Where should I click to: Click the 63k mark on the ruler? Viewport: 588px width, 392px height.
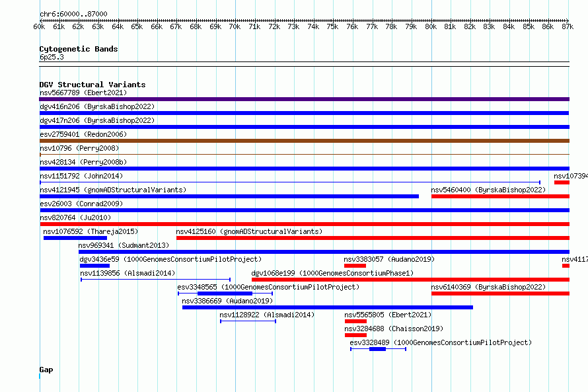[98, 26]
